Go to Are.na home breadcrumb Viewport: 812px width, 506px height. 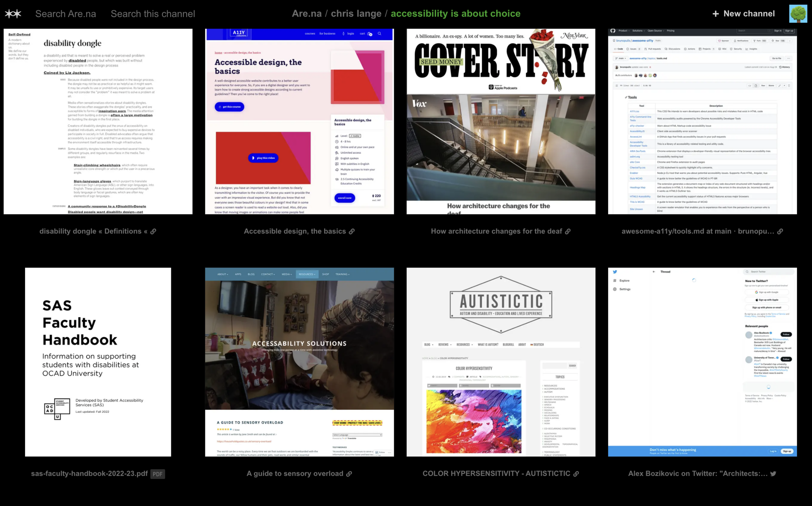[306, 14]
